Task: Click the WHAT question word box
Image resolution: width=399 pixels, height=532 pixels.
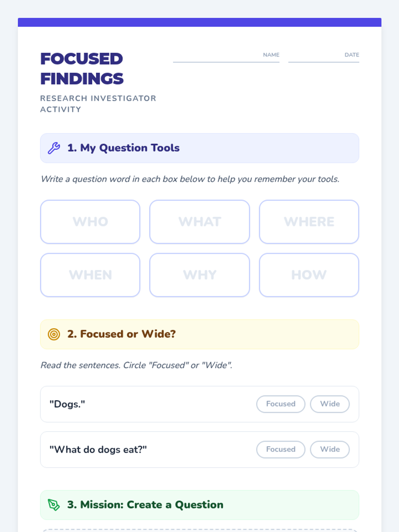Action: [199, 222]
